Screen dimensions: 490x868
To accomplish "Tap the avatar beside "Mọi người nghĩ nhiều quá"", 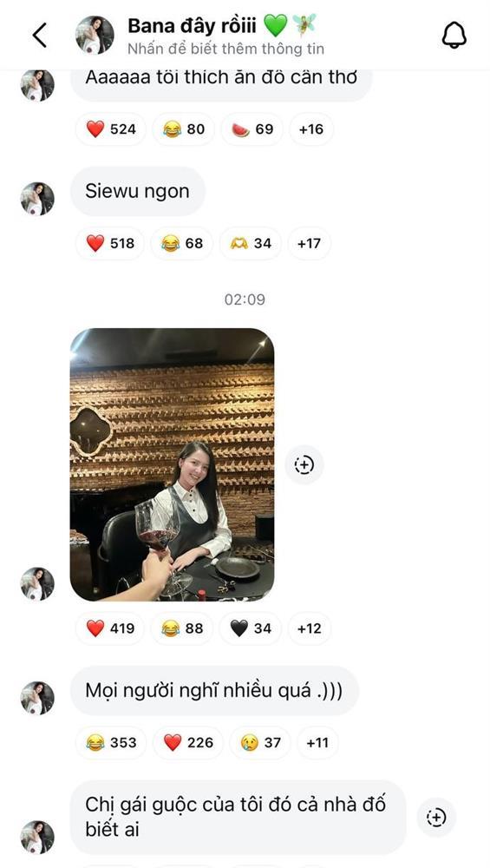I will tap(37, 698).
